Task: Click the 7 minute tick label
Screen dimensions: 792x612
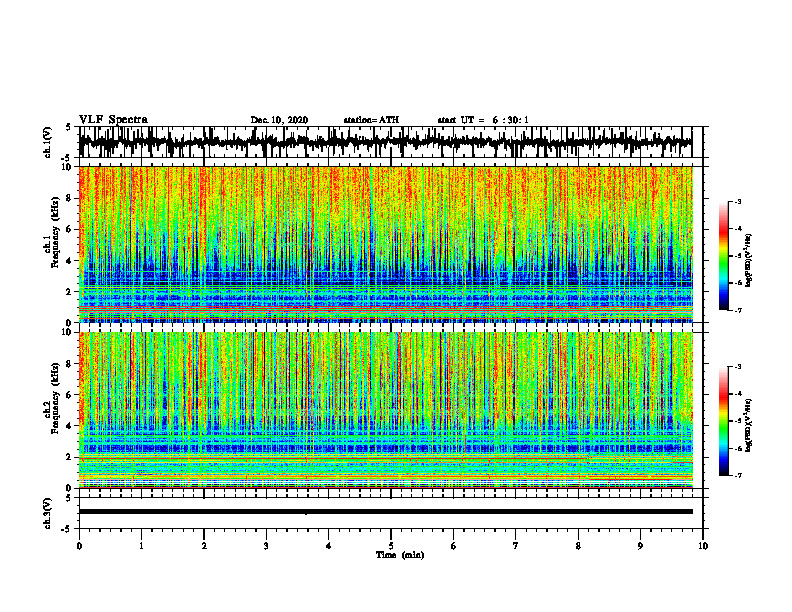Action: click(x=516, y=546)
